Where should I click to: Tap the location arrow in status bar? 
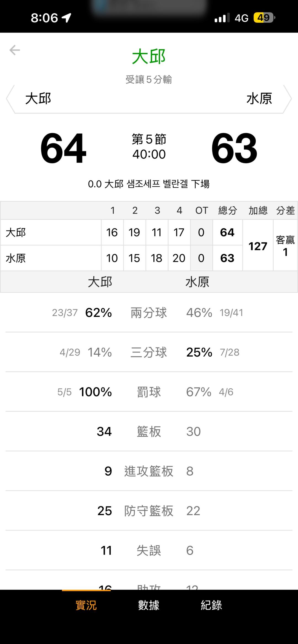click(66, 18)
